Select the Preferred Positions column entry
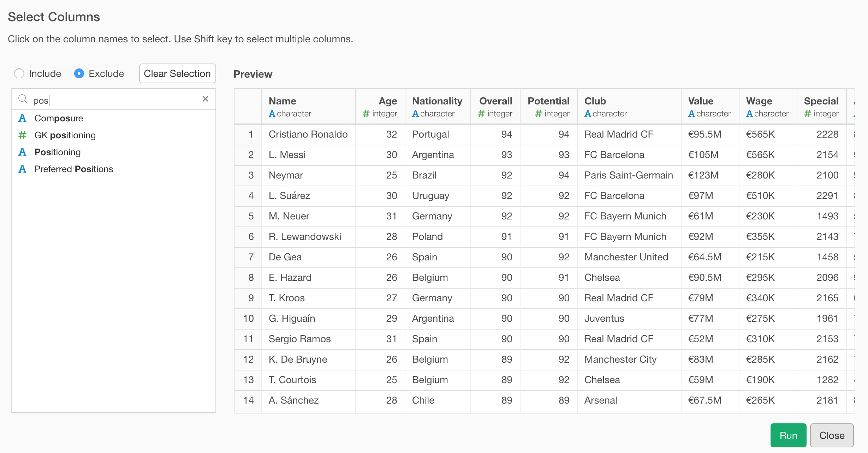Image resolution: width=868 pixels, height=453 pixels. (73, 169)
